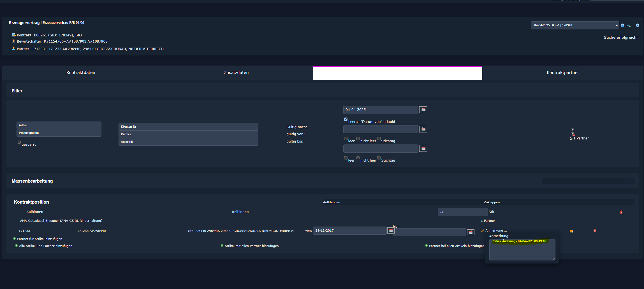Open the Kontraktpartner tab
The width and height of the screenshot is (644, 289).
tap(562, 73)
